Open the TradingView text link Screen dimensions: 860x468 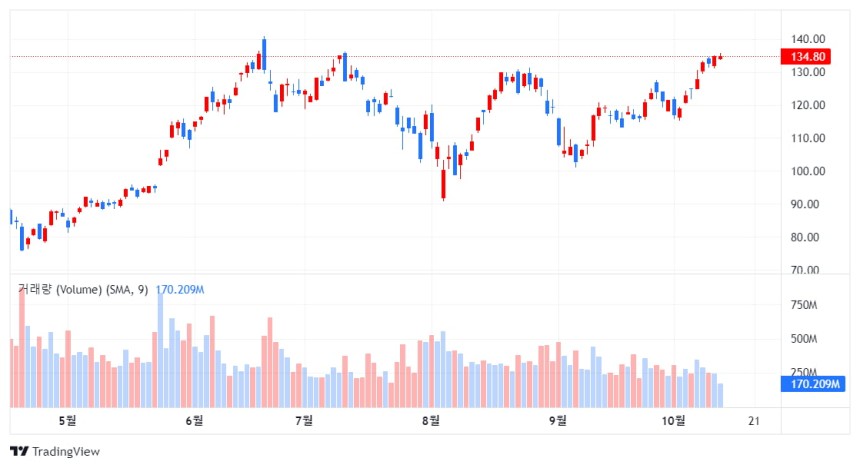66,452
